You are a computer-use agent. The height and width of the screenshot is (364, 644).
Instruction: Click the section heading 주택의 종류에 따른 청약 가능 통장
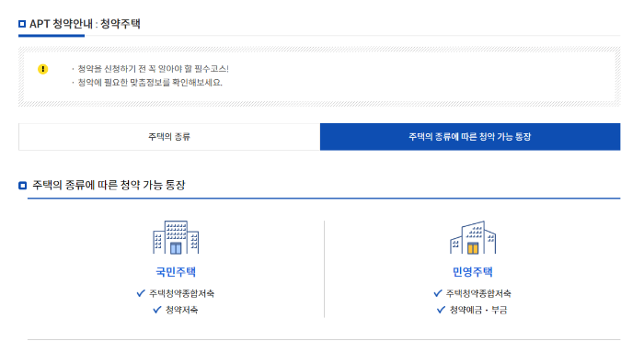pos(109,185)
